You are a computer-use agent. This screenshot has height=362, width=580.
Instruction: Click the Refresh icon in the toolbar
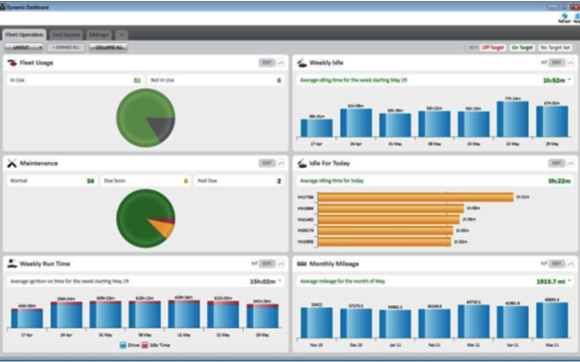click(564, 16)
